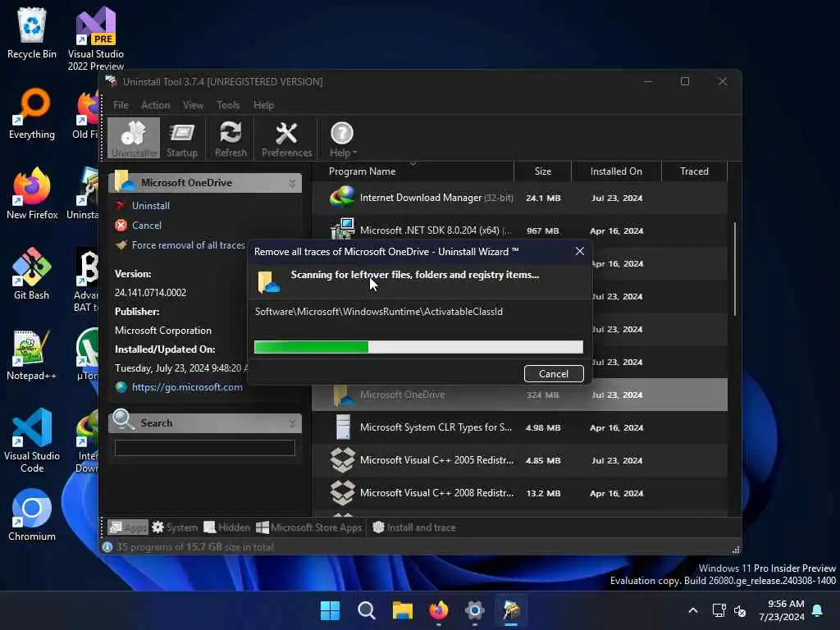Close the Uninstall Wizard dialog
The width and height of the screenshot is (840, 630).
580,251
